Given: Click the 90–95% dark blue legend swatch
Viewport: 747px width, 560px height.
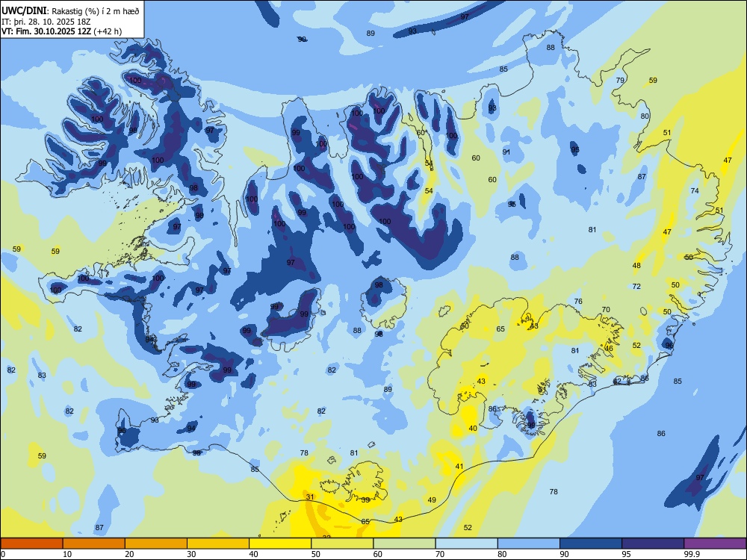Looking at the screenshot, I should click(x=591, y=544).
